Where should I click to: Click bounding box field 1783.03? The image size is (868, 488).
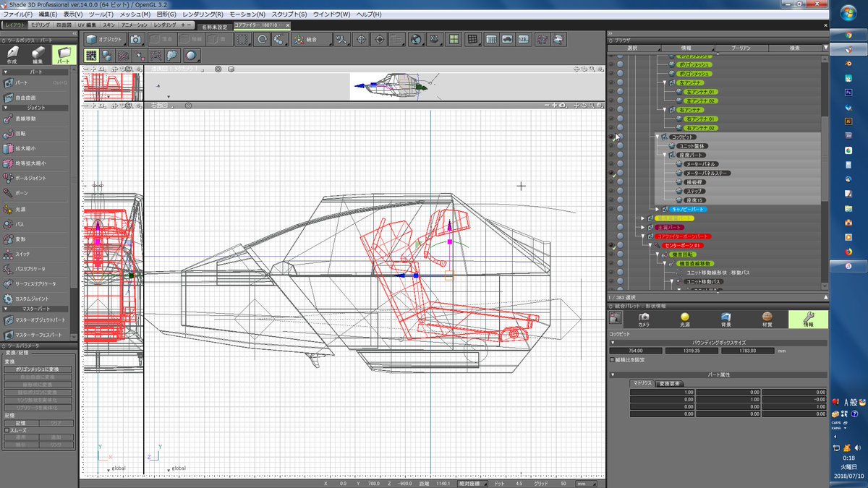(x=747, y=351)
